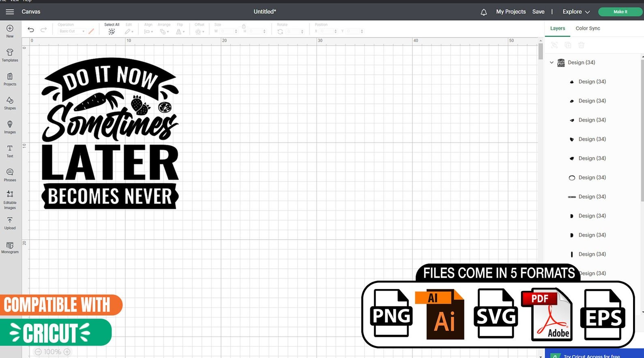Open Editable Images in sidebar
Image resolution: width=644 pixels, height=358 pixels.
[x=10, y=200]
